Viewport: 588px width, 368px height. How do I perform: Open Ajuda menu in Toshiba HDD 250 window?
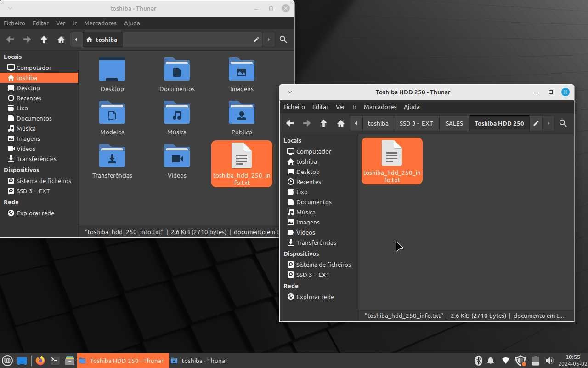click(x=412, y=107)
